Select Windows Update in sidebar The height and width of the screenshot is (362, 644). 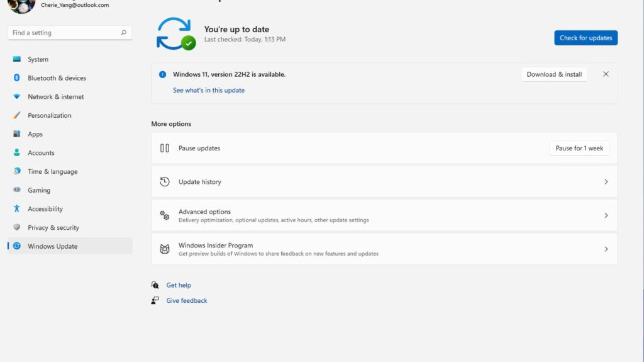click(x=70, y=246)
